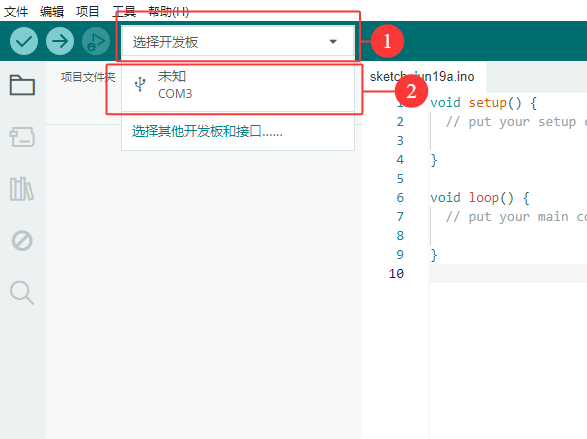Open the Search magnifier icon in the sidebar
This screenshot has width=587, height=439.
(22, 293)
